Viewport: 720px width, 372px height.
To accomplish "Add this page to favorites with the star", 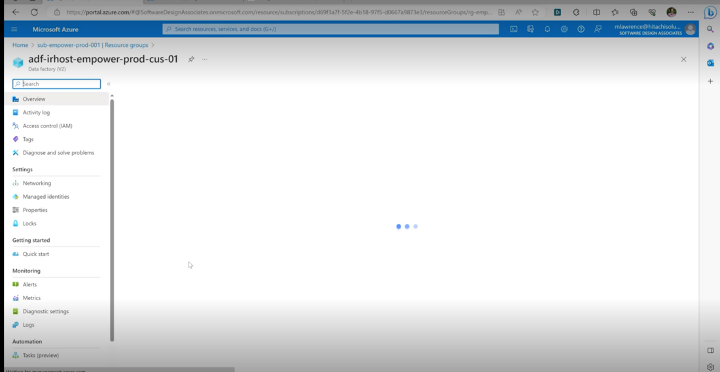I will pyautogui.click(x=535, y=12).
